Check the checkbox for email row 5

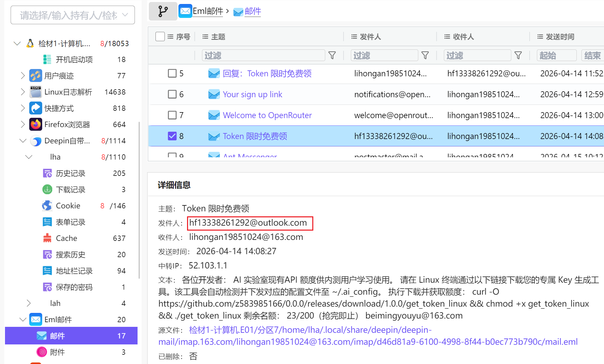point(172,73)
